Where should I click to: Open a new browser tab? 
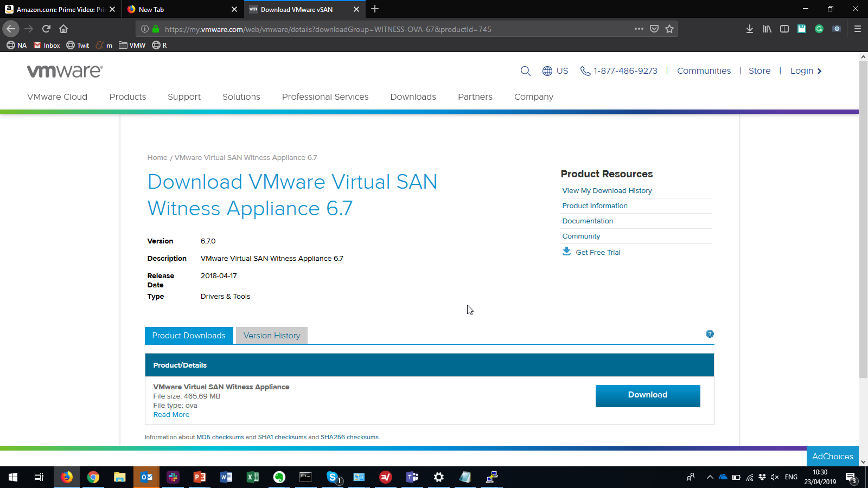(375, 9)
